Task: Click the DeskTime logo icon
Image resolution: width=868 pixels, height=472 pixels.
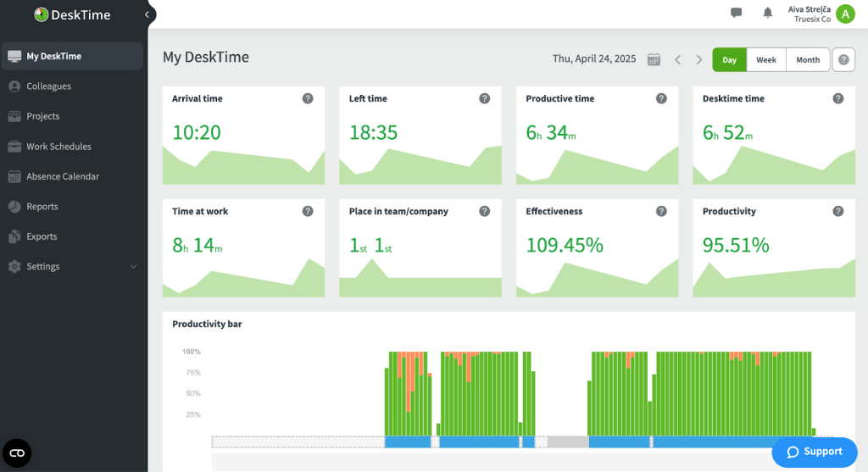Action: [x=41, y=15]
